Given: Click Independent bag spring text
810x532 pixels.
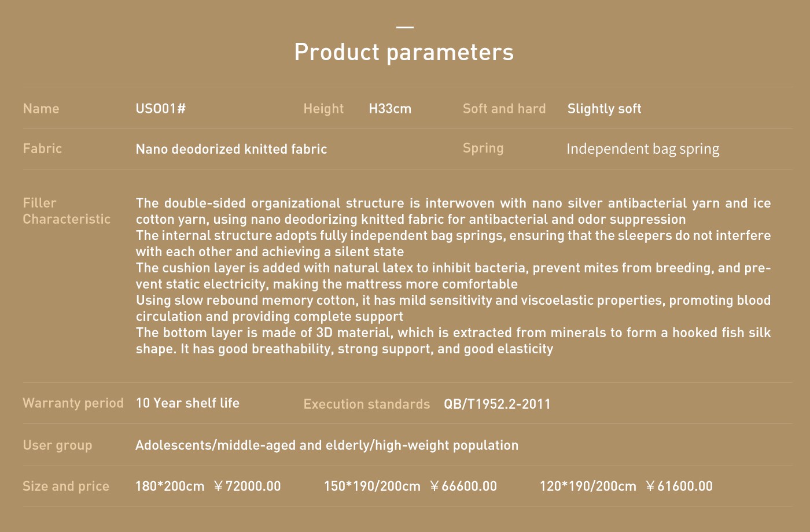Looking at the screenshot, I should (643, 149).
